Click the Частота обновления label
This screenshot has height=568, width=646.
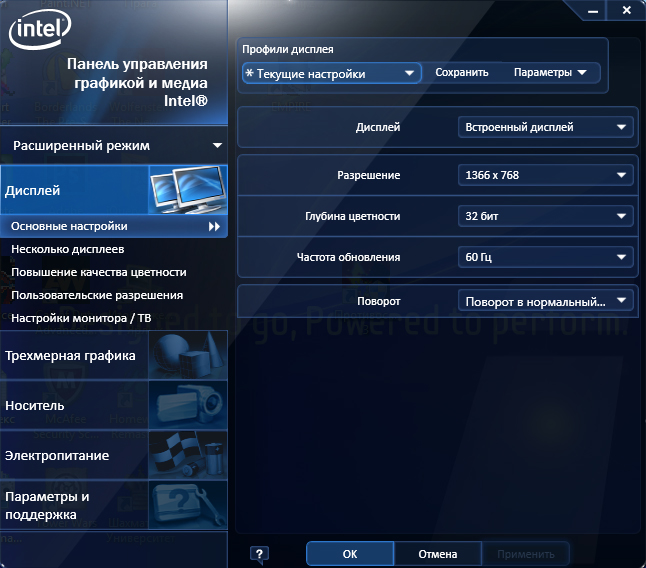(349, 257)
